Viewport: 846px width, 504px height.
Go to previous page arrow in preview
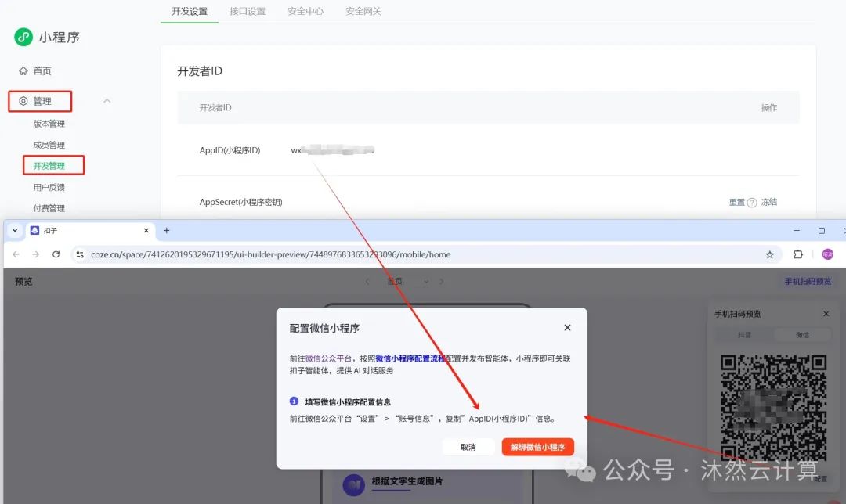pos(367,282)
